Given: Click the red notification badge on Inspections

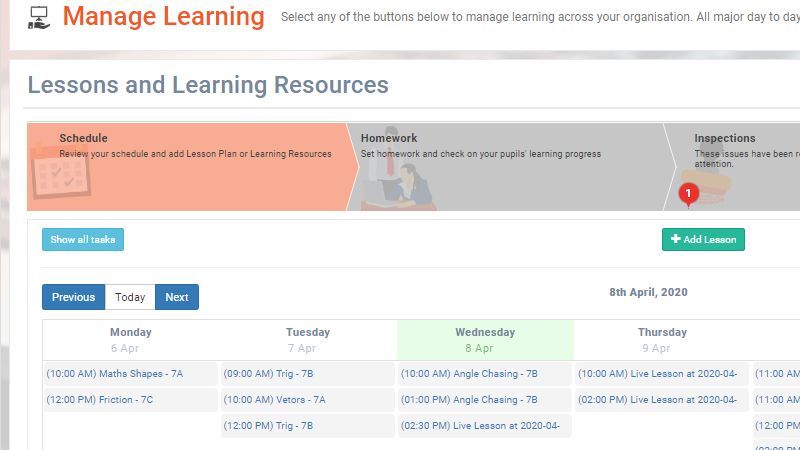Looking at the screenshot, I should pos(688,193).
